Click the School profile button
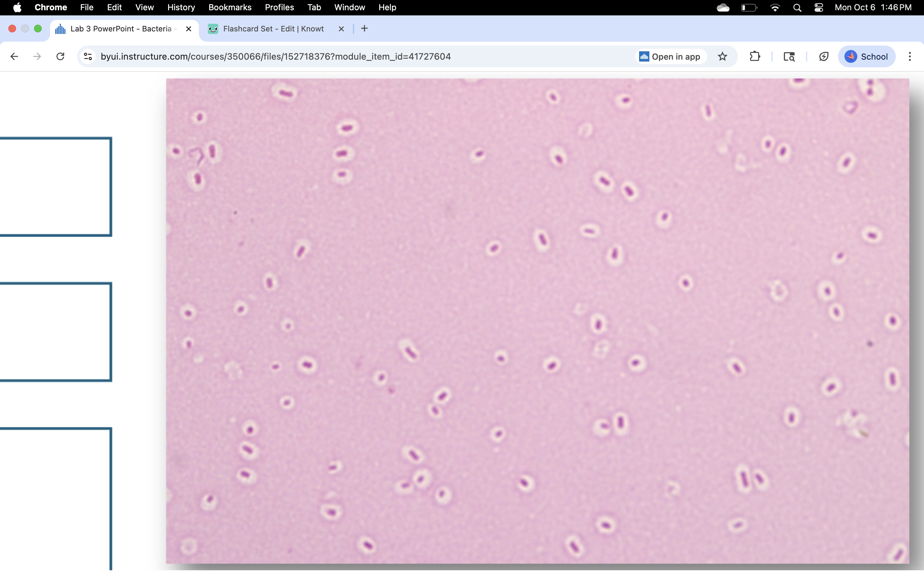Image resolution: width=924 pixels, height=577 pixels. (x=866, y=56)
